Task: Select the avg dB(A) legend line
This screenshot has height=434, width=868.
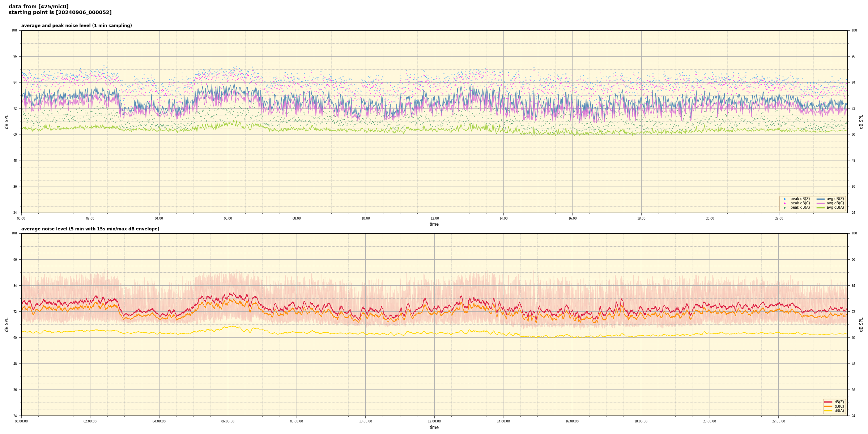Action: pyautogui.click(x=821, y=208)
